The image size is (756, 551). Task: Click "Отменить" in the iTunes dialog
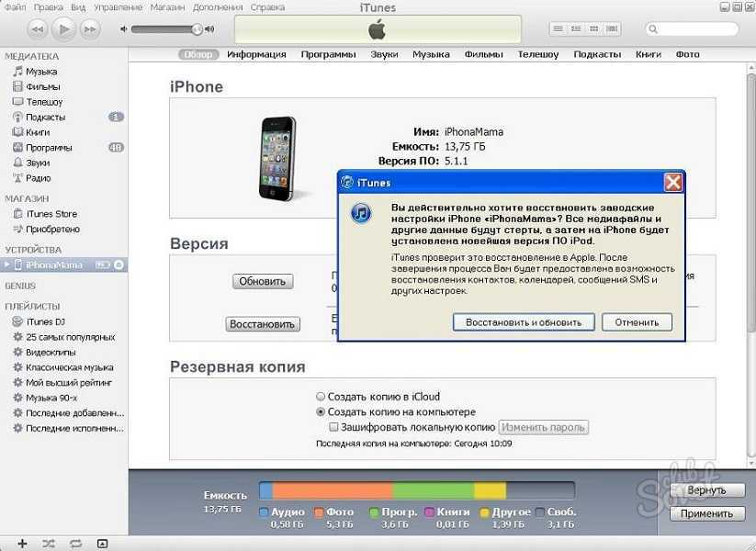click(637, 322)
